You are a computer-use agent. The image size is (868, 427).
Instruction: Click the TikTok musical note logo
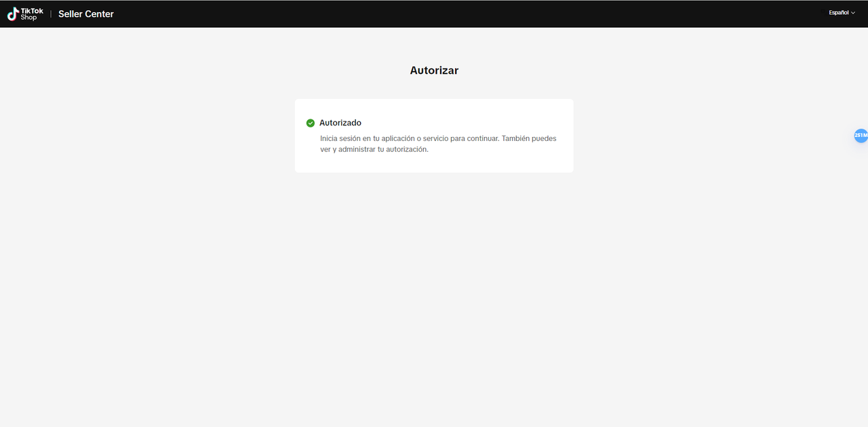[13, 14]
